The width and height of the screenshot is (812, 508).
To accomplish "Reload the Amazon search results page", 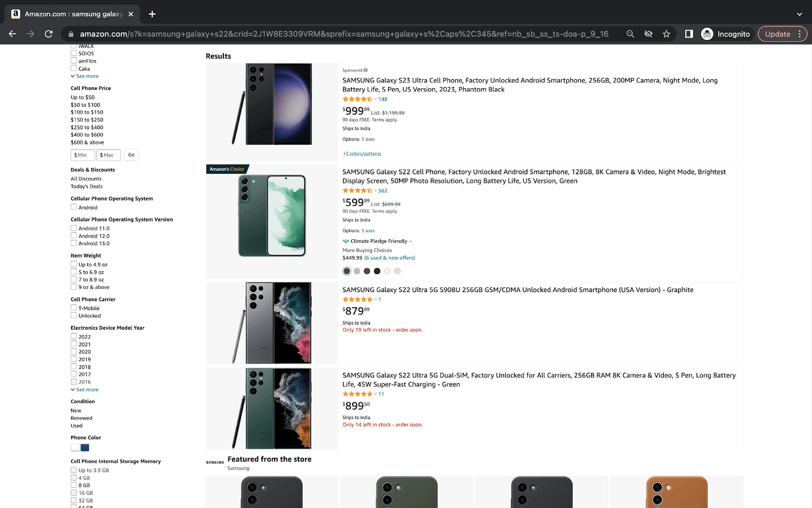I will (49, 34).
